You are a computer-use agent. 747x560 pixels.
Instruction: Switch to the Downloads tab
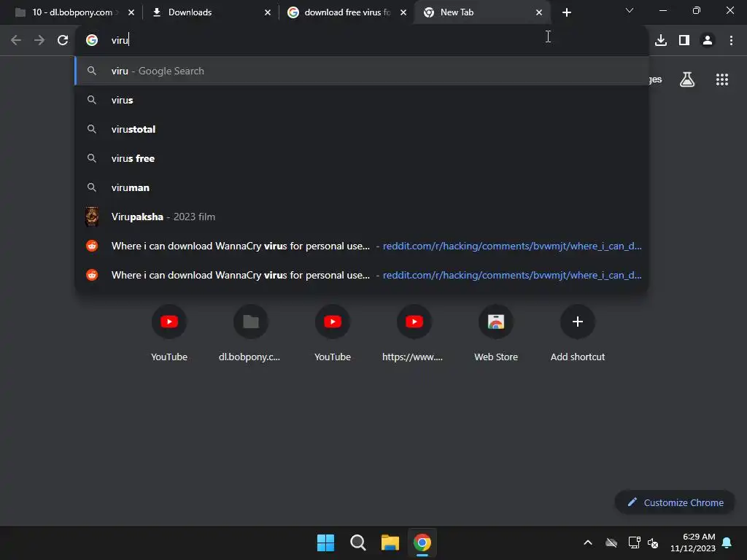point(209,12)
